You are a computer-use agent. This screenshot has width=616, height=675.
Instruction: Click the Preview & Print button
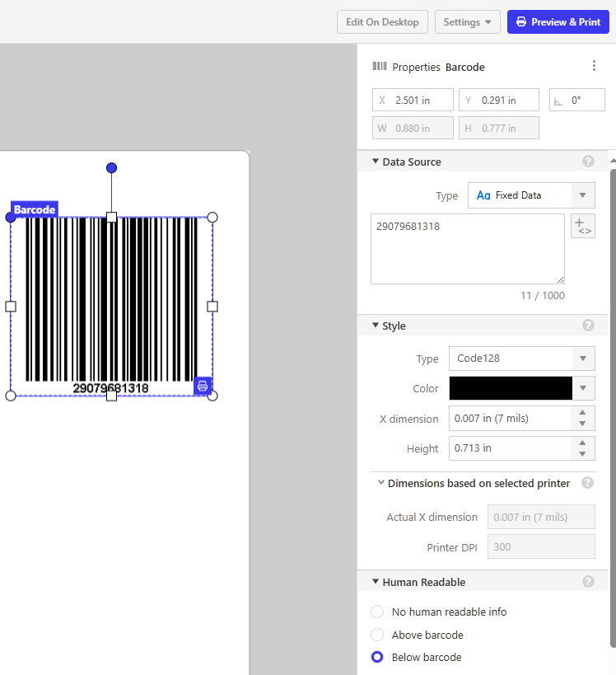(558, 22)
